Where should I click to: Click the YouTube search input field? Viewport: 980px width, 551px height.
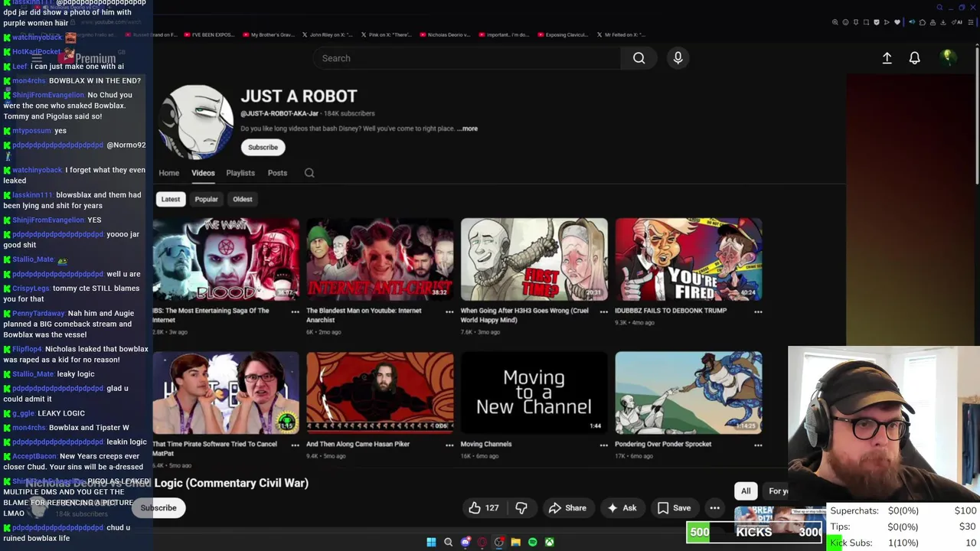(467, 58)
